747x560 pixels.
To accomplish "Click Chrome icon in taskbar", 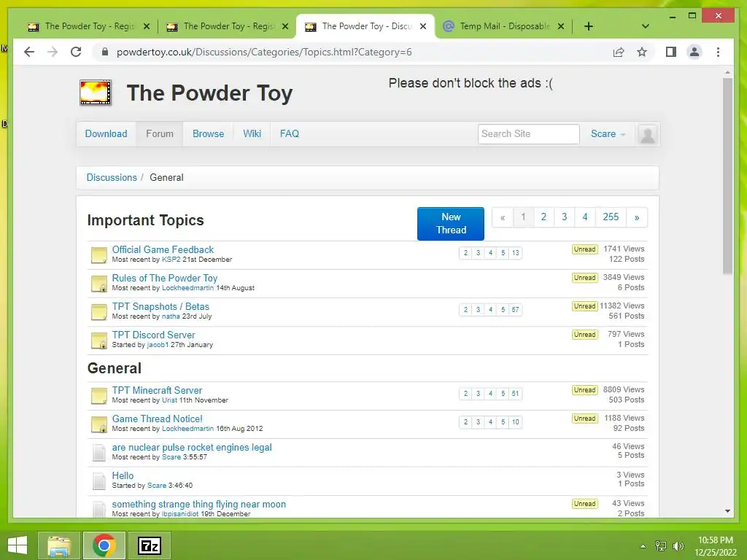I will pos(104,545).
